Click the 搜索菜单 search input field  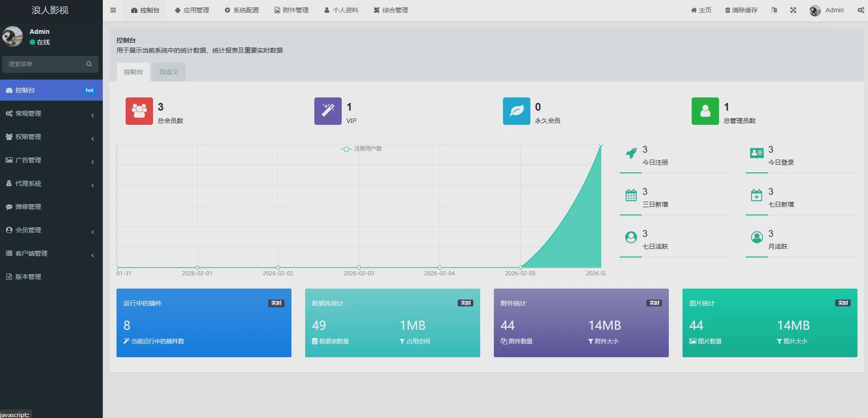pos(46,64)
